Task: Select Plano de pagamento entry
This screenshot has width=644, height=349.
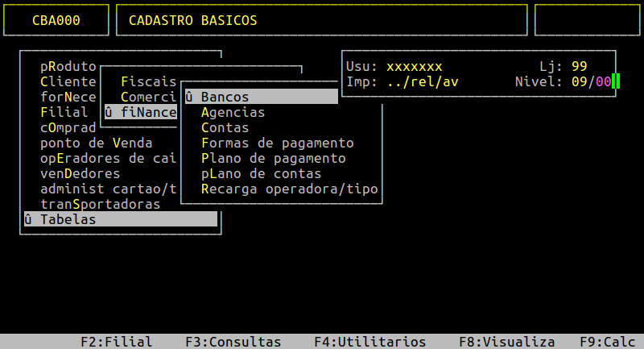Action: pyautogui.click(x=273, y=158)
